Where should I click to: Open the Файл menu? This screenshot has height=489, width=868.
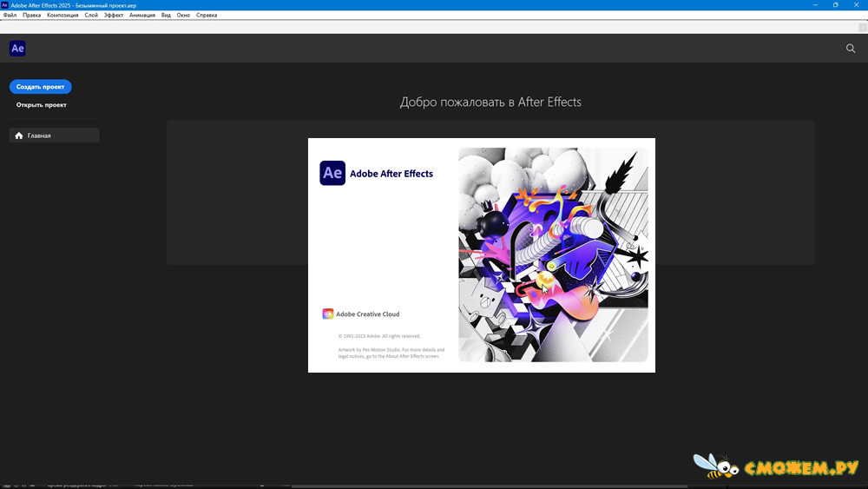click(10, 16)
